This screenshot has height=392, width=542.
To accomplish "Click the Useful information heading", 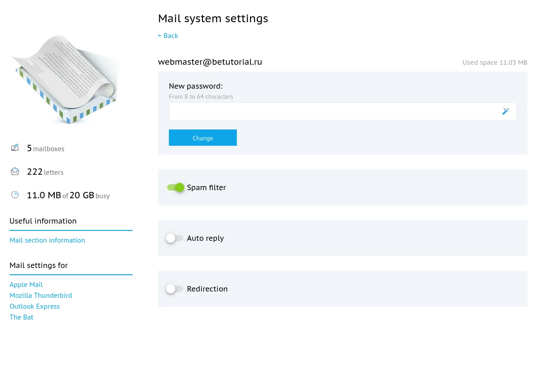I will click(x=43, y=221).
